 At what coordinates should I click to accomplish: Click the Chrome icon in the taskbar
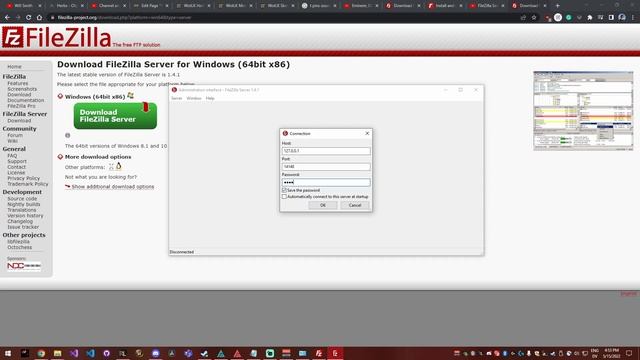41,353
